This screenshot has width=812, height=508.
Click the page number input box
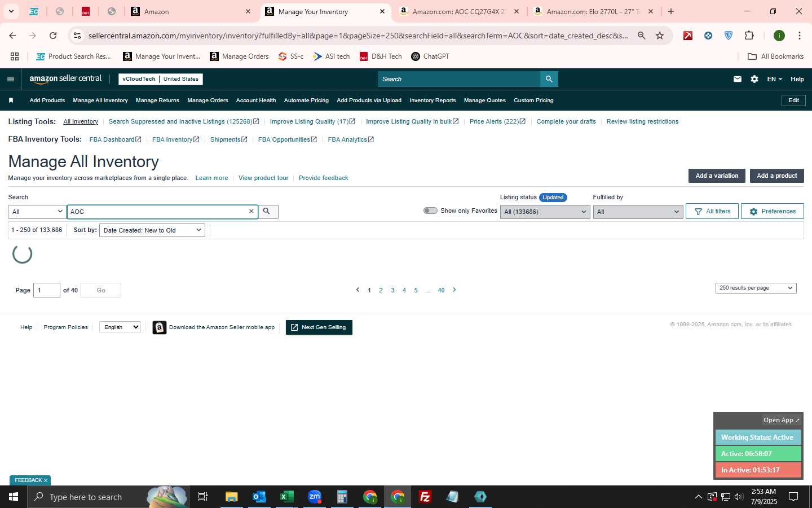[47, 290]
